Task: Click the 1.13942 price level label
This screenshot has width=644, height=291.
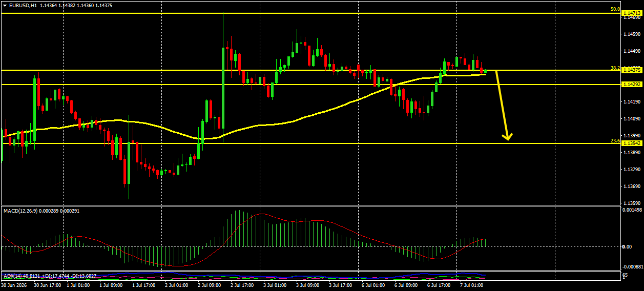Action: (631, 143)
